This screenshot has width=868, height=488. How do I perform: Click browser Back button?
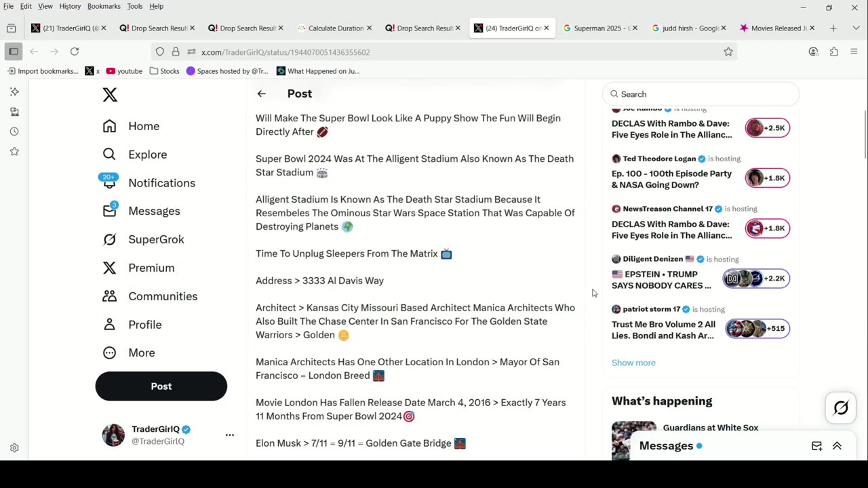34,52
